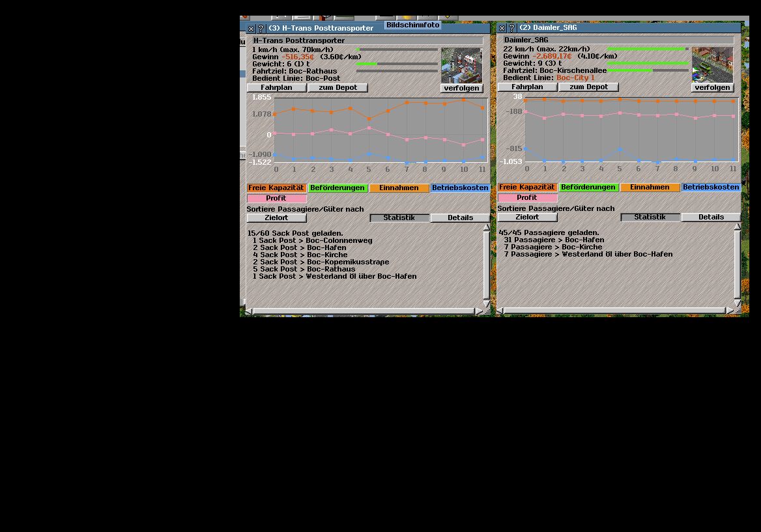This screenshot has width=761, height=532.
Task: Toggle Beförderungen graph for Daimler_SAG
Action: coord(588,188)
